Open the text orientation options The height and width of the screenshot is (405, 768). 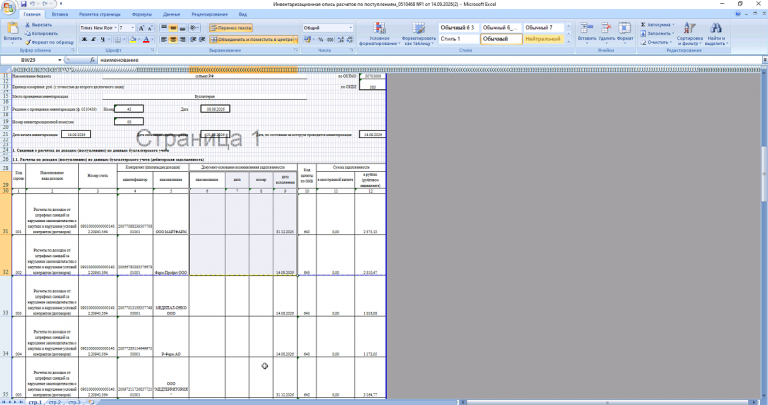click(194, 28)
